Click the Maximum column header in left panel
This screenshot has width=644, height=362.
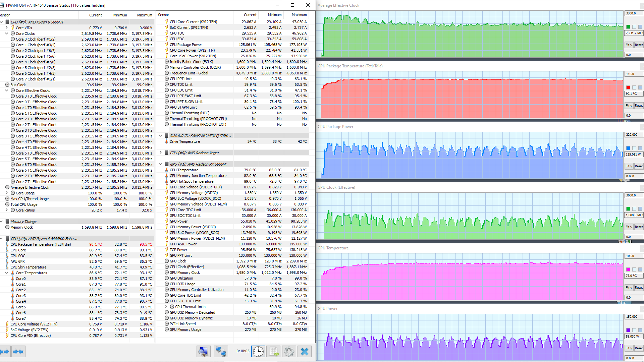point(144,15)
